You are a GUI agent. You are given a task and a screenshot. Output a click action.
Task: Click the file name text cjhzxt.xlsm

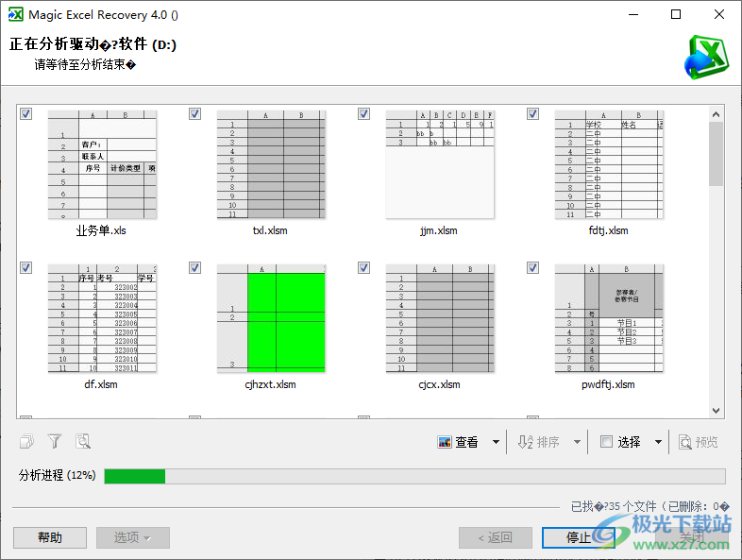(x=270, y=385)
